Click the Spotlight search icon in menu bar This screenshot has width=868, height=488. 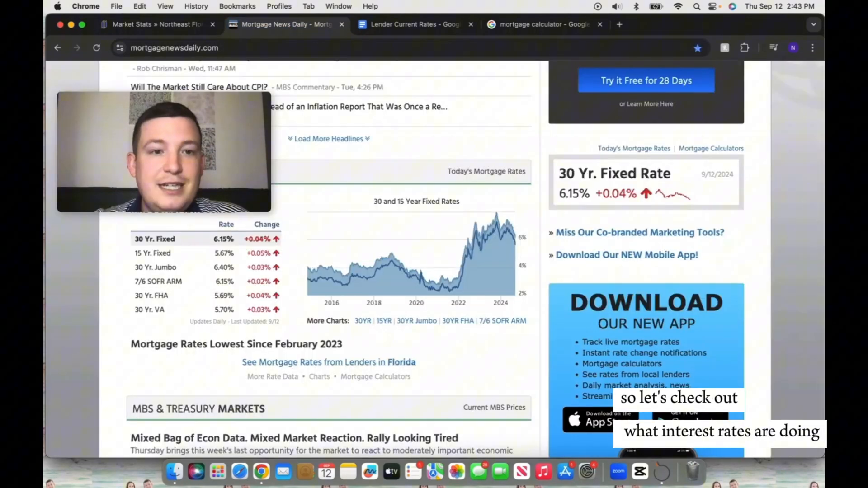[697, 6]
